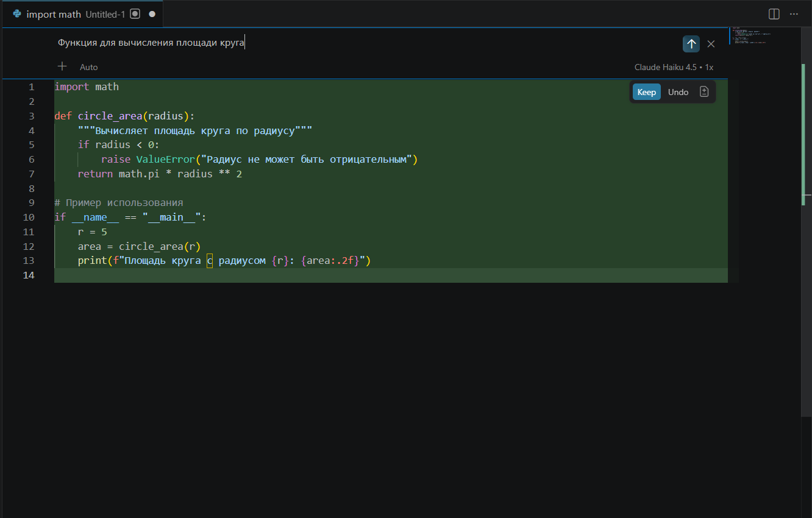Click the minimap code preview

(750, 35)
